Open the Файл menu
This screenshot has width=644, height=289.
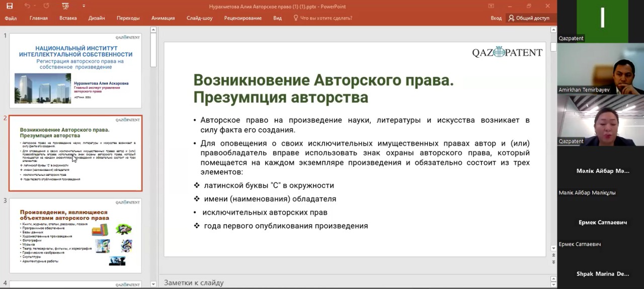(x=11, y=18)
